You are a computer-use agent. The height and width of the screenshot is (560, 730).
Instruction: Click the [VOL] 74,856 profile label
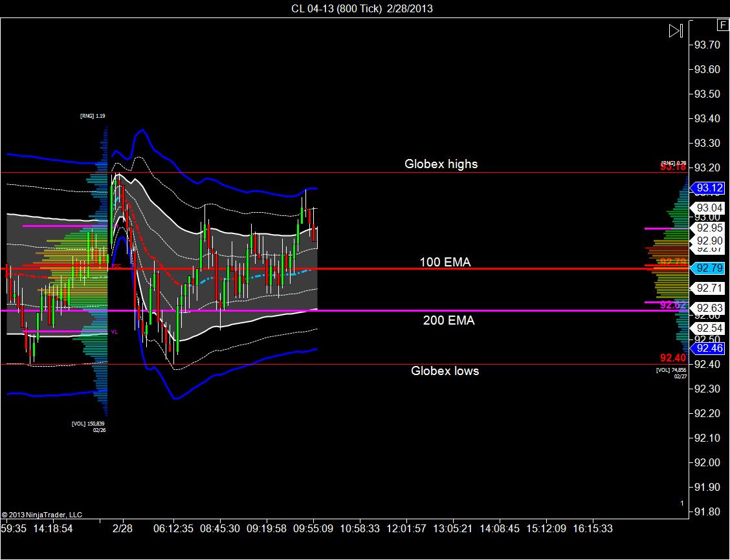671,371
